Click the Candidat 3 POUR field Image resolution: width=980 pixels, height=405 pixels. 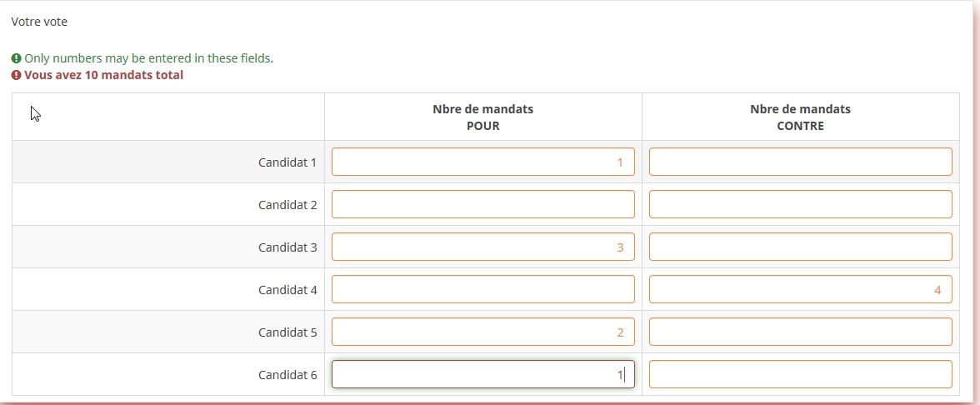click(x=482, y=247)
